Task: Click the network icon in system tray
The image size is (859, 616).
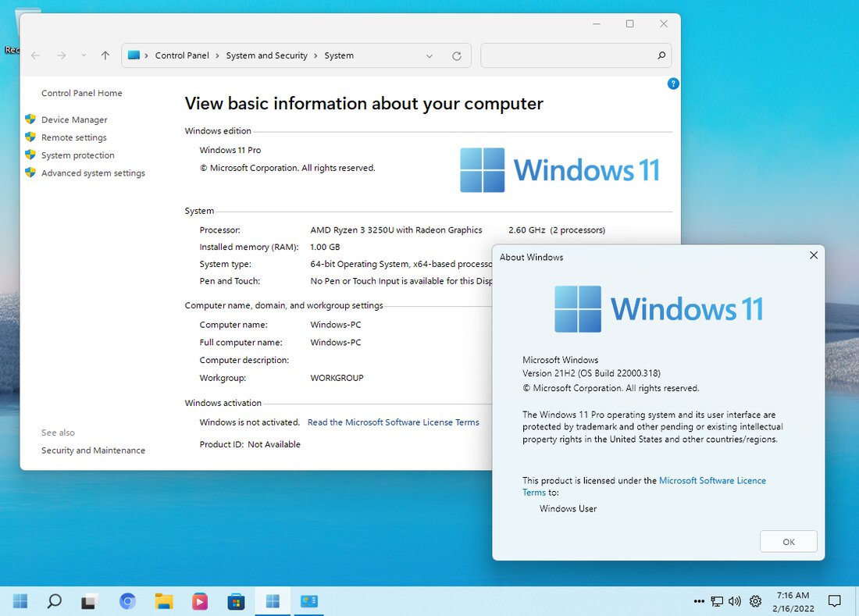Action: coord(717,601)
